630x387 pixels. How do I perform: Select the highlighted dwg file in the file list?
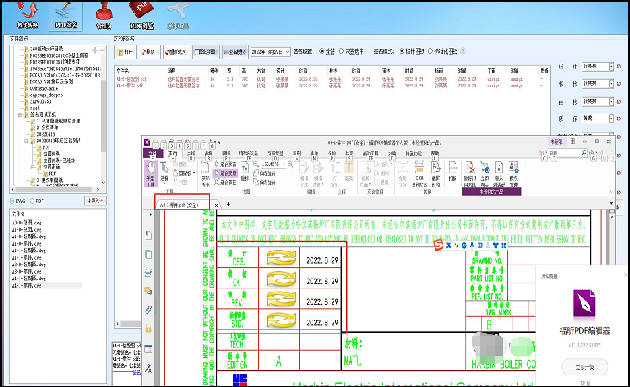[x=46, y=286]
